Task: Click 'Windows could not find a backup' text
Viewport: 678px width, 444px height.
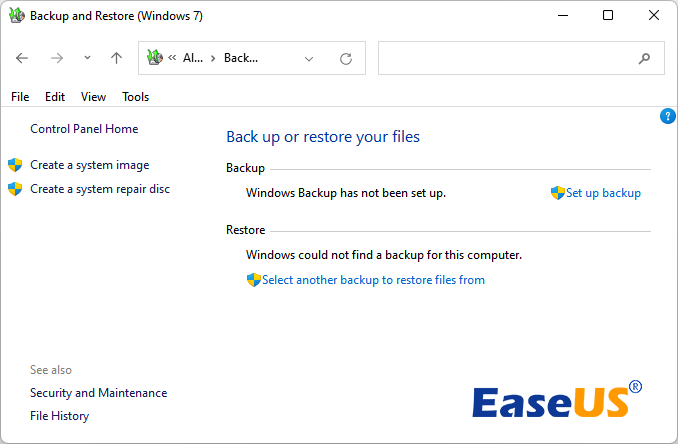Action: tap(384, 255)
